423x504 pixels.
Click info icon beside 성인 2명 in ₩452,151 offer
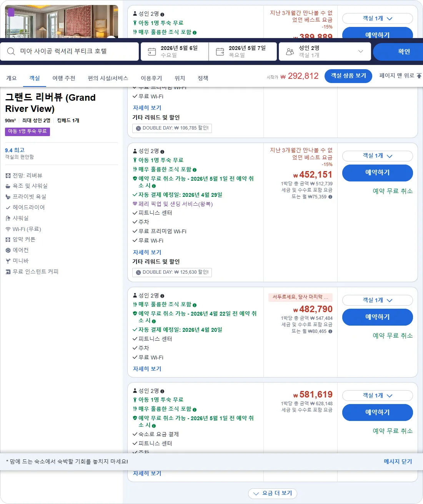click(x=162, y=151)
